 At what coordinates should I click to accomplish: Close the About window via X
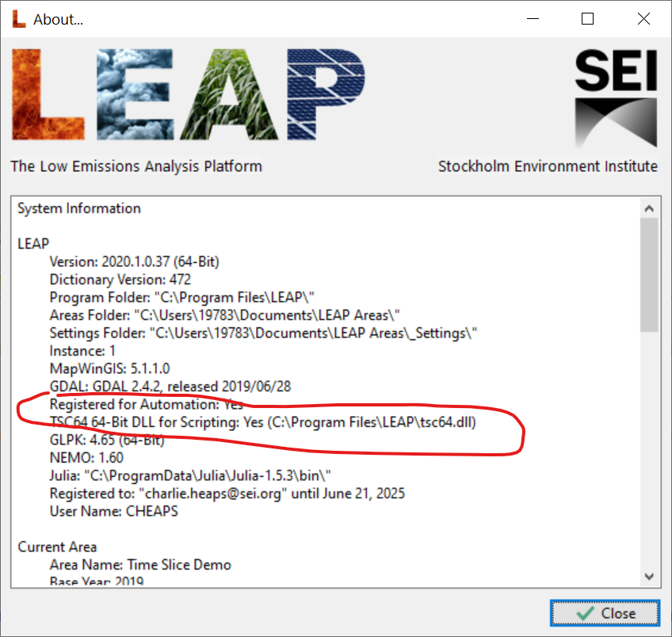(x=643, y=19)
